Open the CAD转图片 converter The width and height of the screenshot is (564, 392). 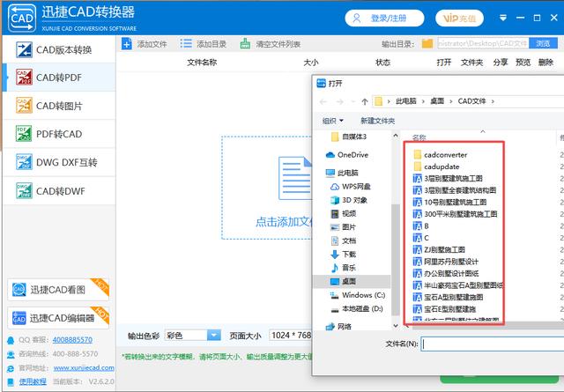click(59, 106)
